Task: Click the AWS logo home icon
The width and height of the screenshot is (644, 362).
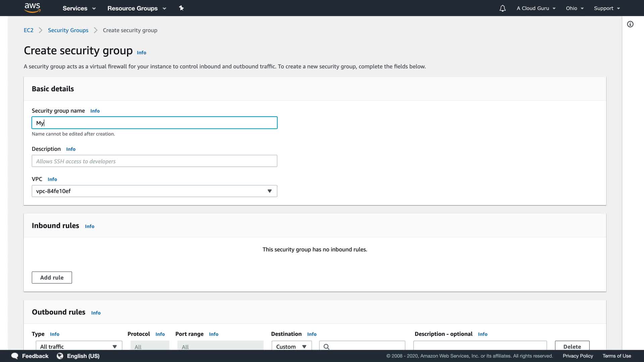Action: pos(32,8)
